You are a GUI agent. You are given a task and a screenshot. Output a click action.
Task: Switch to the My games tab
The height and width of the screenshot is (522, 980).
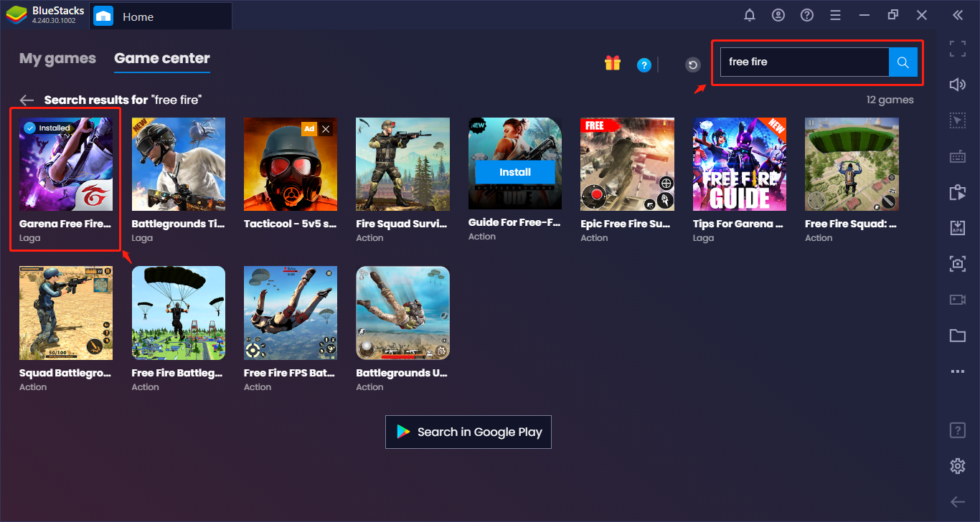(x=57, y=59)
